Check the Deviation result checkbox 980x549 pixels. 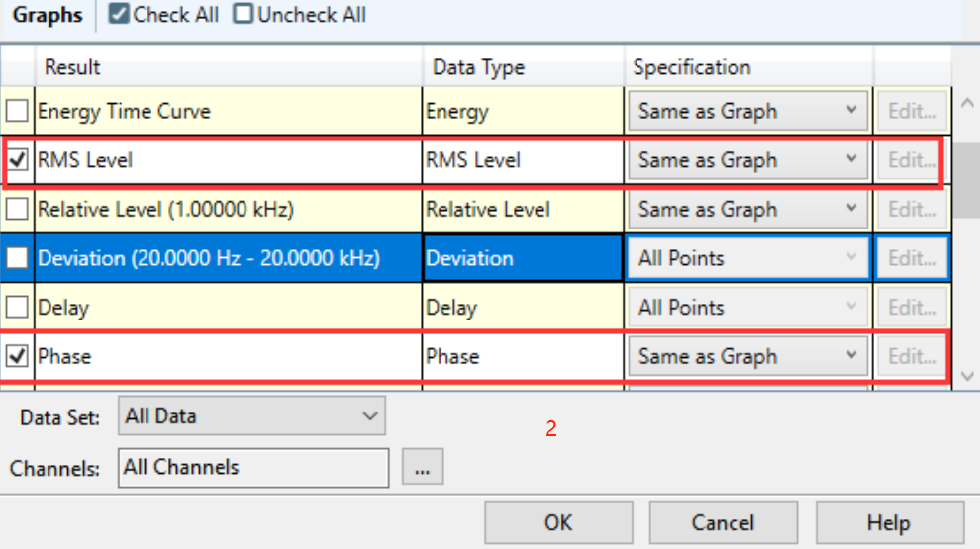(17, 258)
